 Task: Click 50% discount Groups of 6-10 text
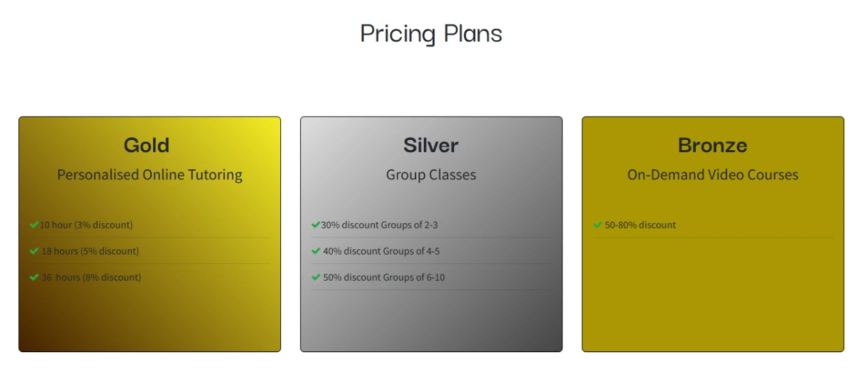click(x=383, y=277)
